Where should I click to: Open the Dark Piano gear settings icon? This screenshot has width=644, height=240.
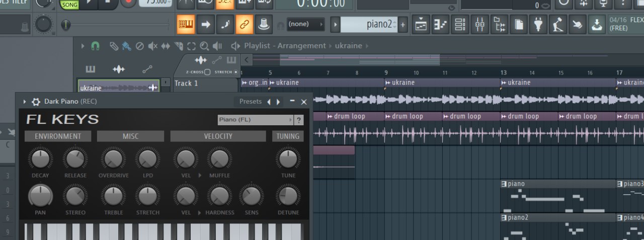click(36, 102)
